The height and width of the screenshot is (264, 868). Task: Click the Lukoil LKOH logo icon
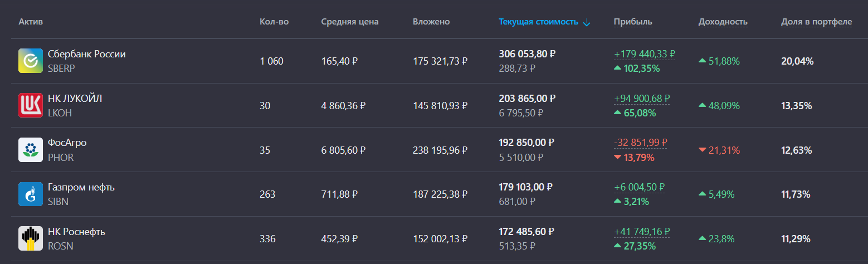click(x=31, y=105)
